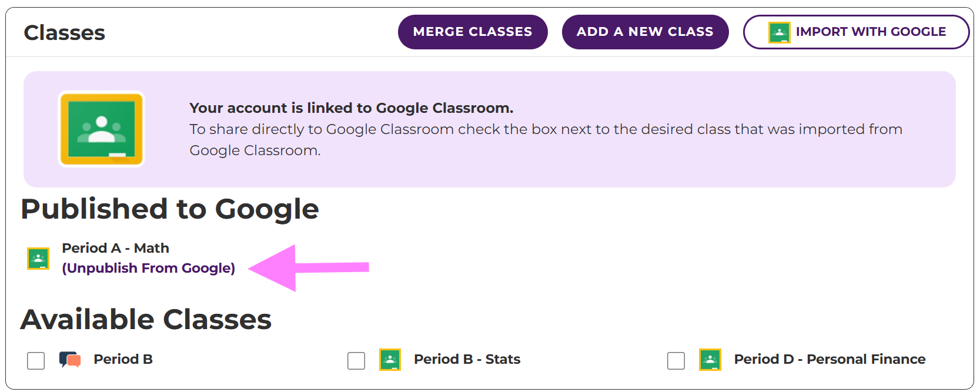Click the Merge Classes button
This screenshot has height=392, width=980.
pos(473,32)
